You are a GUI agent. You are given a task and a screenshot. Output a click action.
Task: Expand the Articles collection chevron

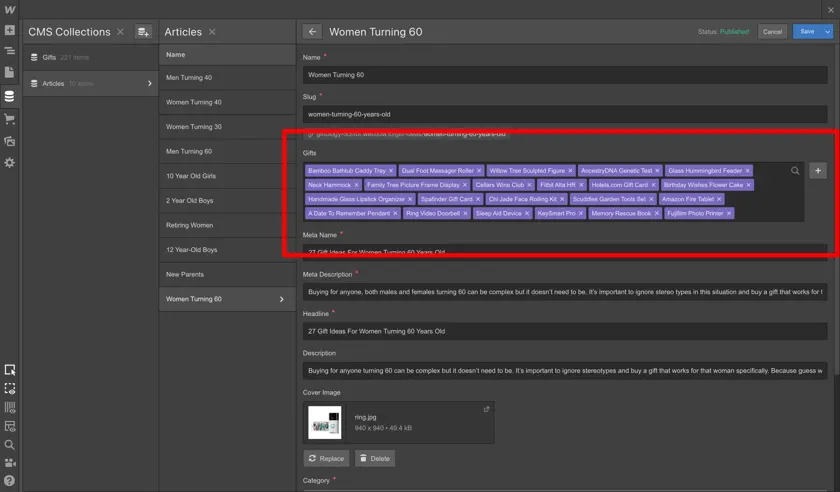(149, 84)
